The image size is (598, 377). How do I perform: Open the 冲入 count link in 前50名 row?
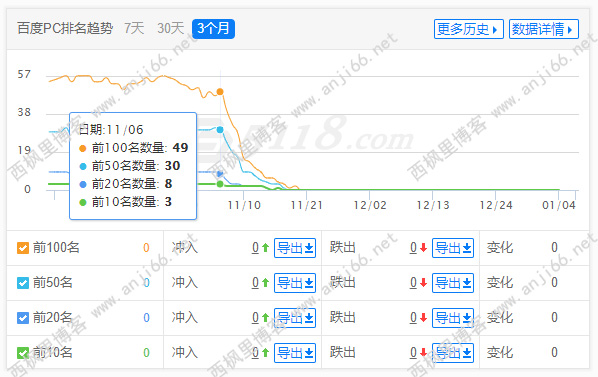(x=256, y=283)
